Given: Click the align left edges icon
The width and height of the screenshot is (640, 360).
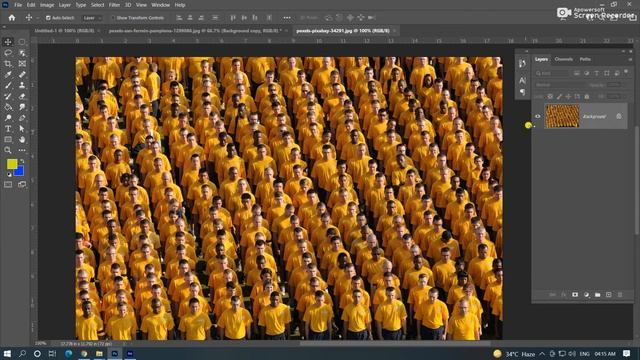Looking at the screenshot, I should (179, 18).
